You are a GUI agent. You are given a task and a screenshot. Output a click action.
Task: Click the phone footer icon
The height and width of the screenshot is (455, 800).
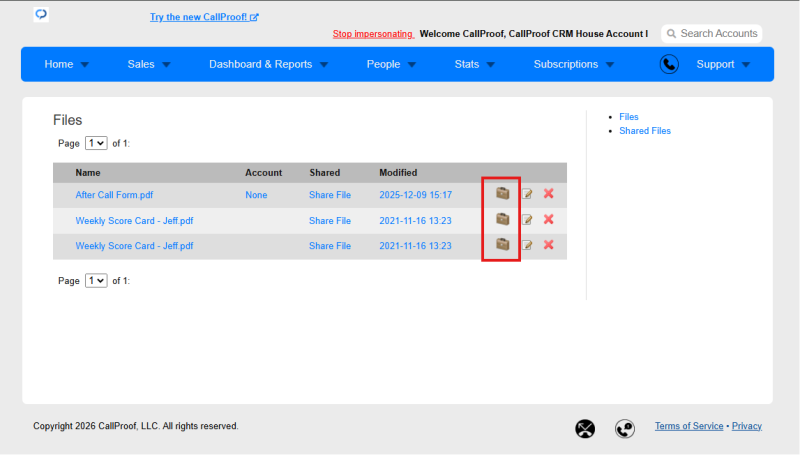624,428
